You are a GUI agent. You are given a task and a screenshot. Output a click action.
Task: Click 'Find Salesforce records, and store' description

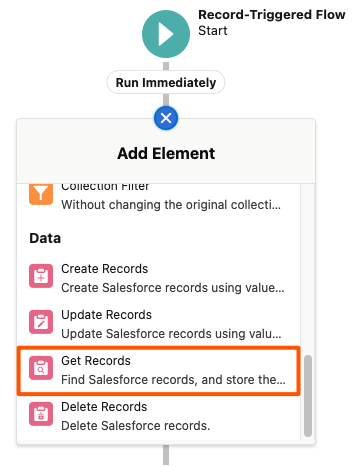tap(173, 380)
